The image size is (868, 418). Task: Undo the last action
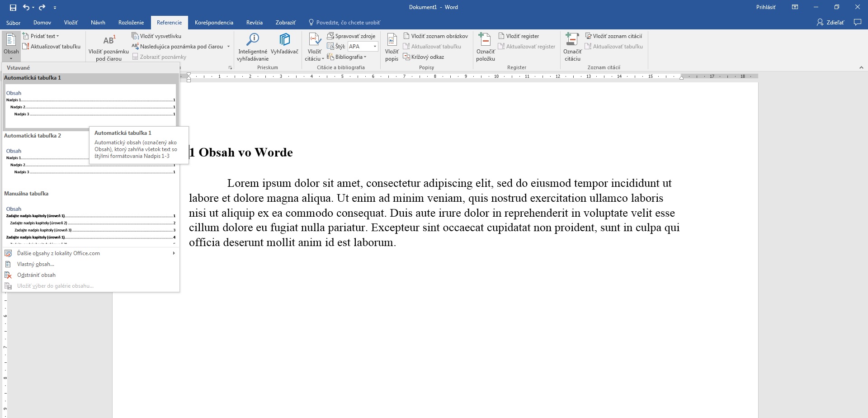(x=26, y=7)
